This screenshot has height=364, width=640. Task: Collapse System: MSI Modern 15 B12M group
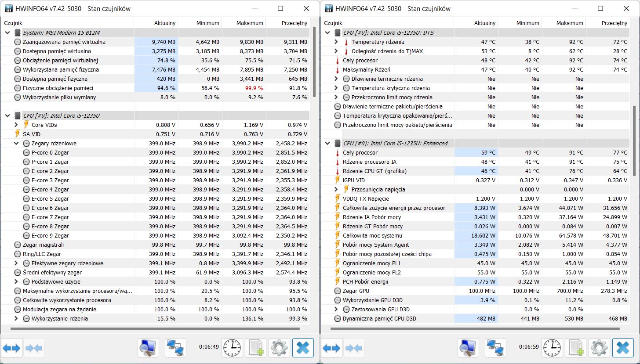click(x=7, y=32)
